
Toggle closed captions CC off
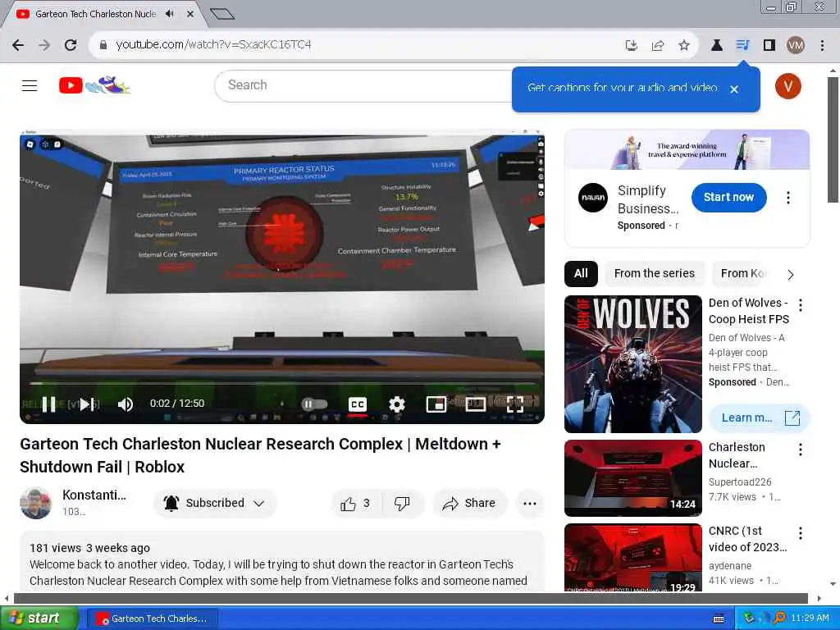pos(358,404)
